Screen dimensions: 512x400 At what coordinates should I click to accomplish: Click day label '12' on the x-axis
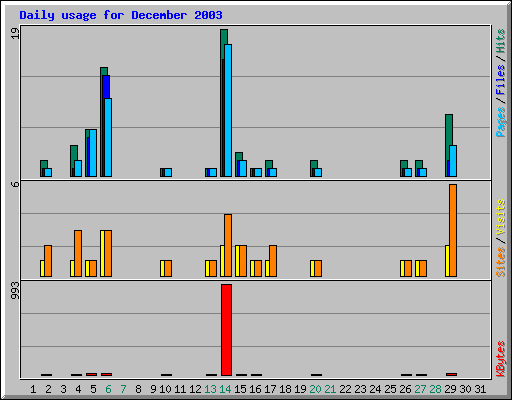tap(195, 389)
